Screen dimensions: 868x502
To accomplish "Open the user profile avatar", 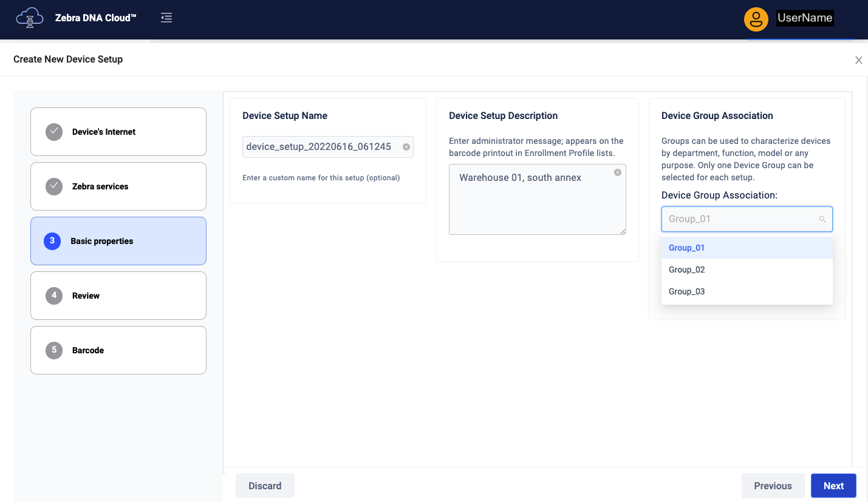I will 756,19.
